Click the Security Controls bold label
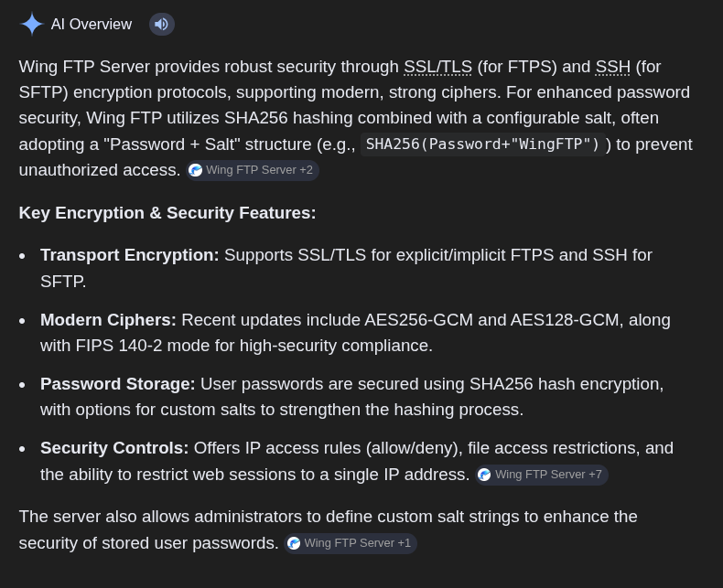The image size is (723, 588). click(x=114, y=448)
